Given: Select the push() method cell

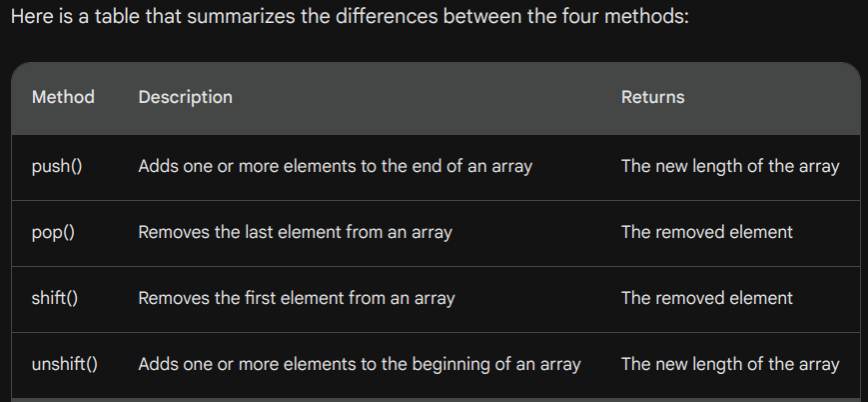Looking at the screenshot, I should pos(57,166).
